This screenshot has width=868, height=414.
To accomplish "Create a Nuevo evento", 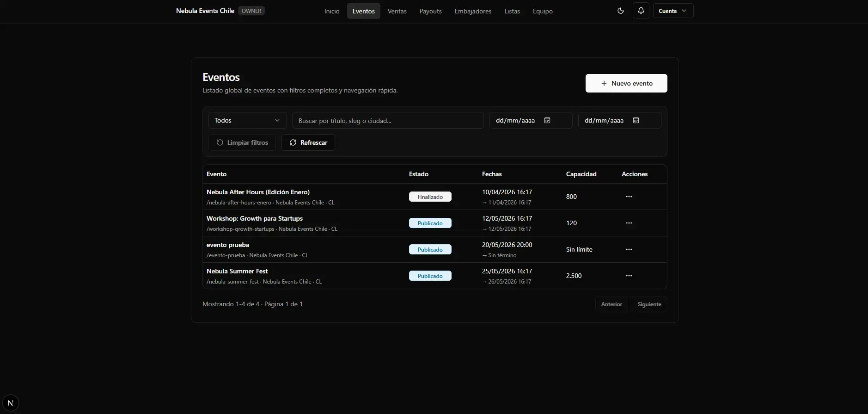I will pos(626,83).
